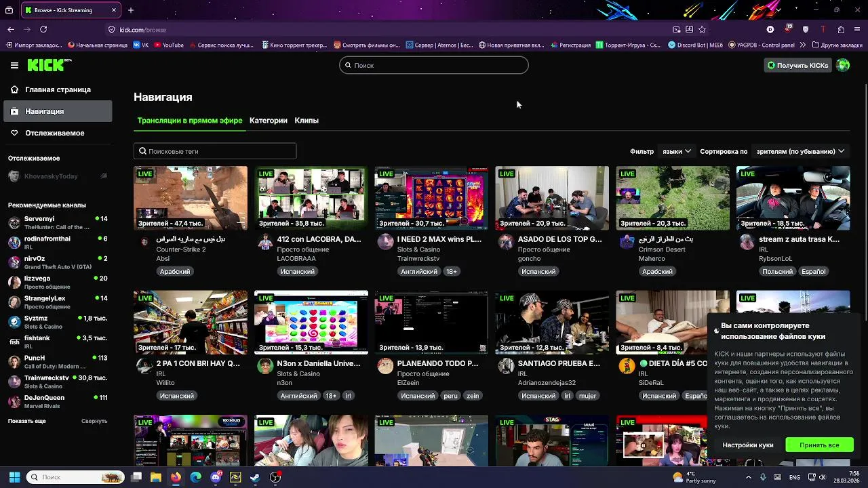Open the Windows Start menu
868x488 pixels.
14,477
